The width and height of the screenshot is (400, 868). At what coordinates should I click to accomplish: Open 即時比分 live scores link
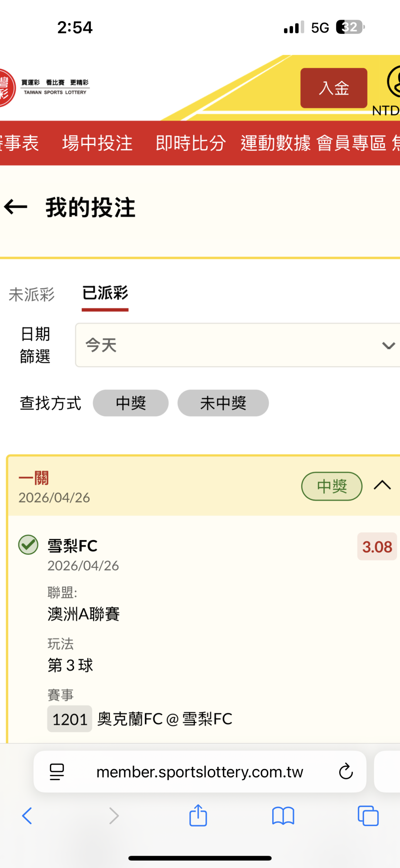191,143
